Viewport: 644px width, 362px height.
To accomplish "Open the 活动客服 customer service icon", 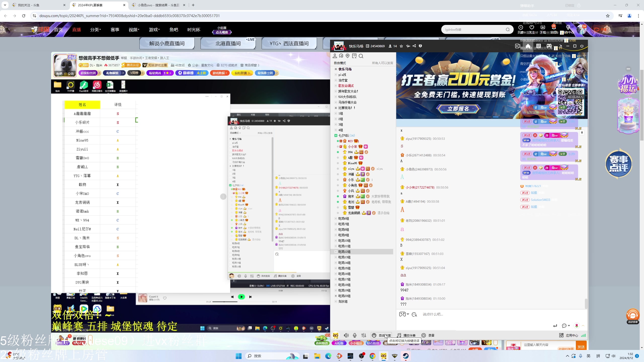I will 633,316.
